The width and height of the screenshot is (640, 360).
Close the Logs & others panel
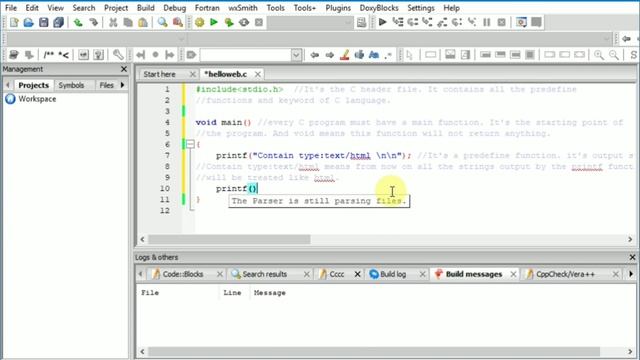tap(632, 257)
